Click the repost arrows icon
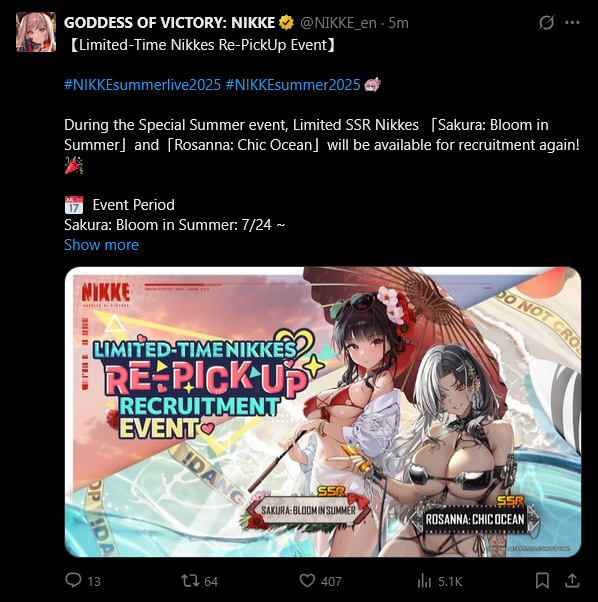The height and width of the screenshot is (602, 598). click(x=190, y=580)
